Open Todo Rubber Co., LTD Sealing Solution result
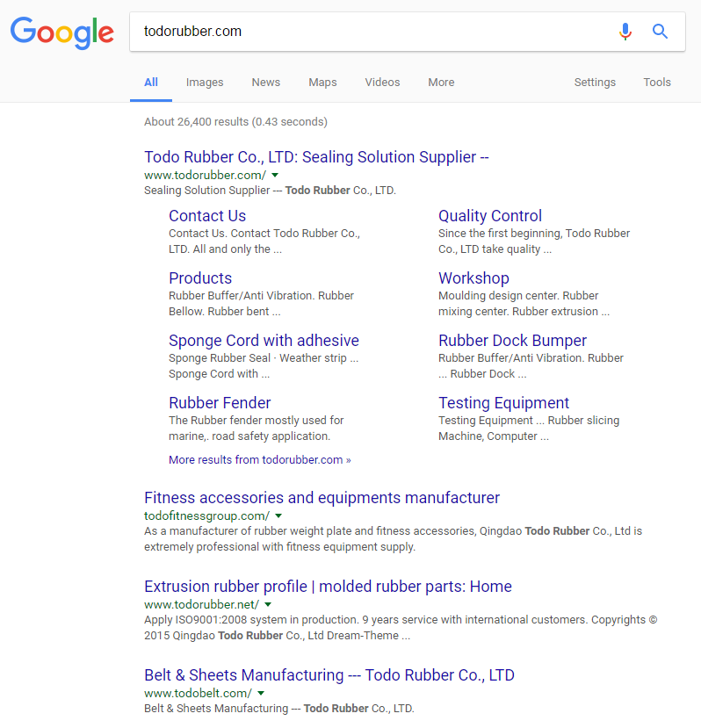701x728 pixels. click(x=316, y=157)
